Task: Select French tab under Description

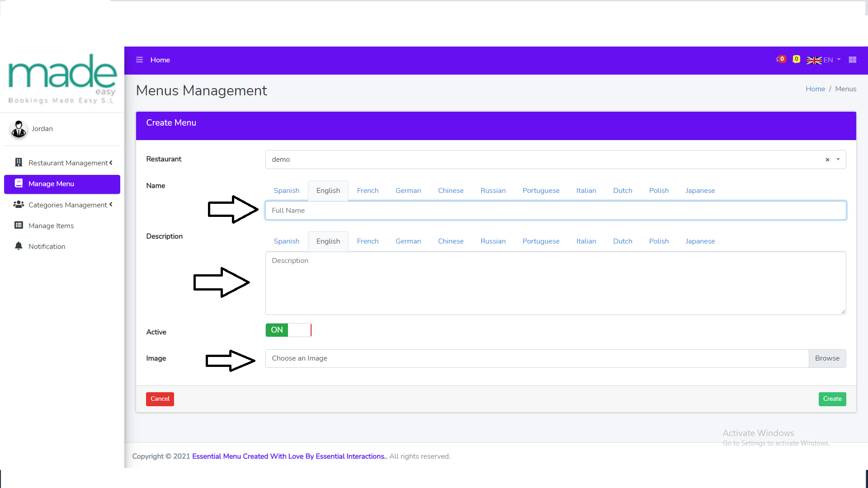Action: tap(368, 241)
